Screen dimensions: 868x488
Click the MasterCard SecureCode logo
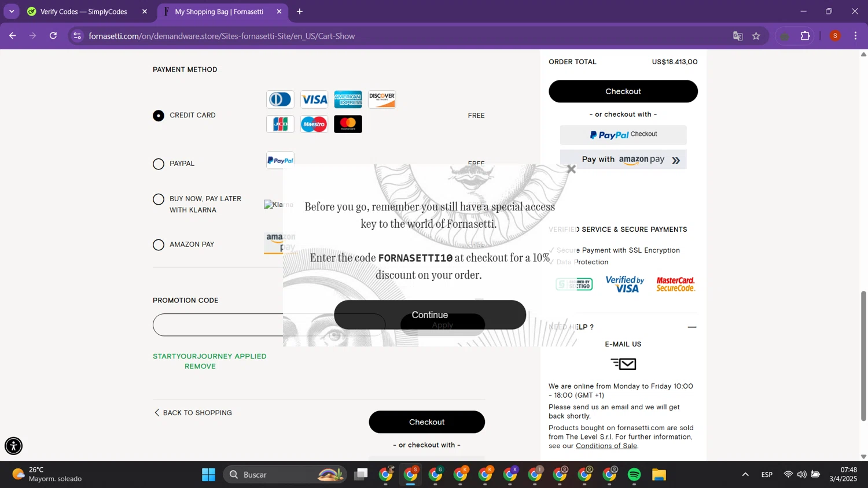pos(675,284)
